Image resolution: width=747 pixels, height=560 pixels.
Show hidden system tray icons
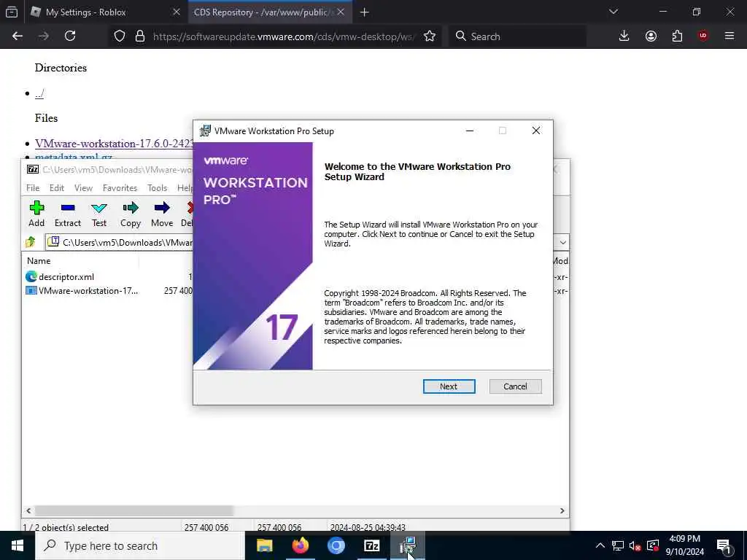pyautogui.click(x=600, y=545)
